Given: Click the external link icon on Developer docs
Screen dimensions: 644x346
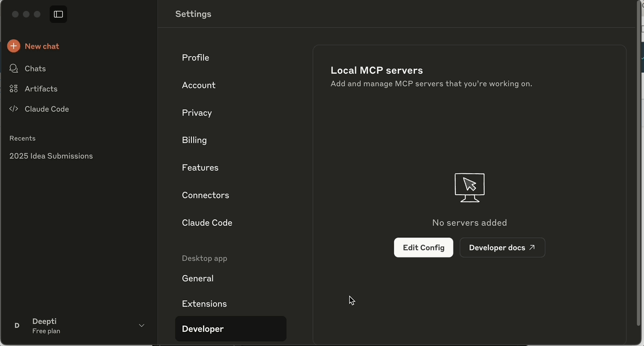Looking at the screenshot, I should (532, 247).
